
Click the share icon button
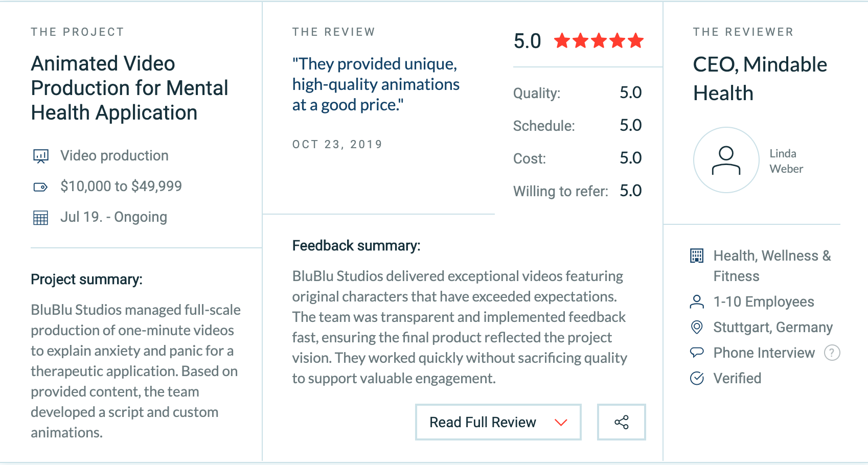(x=622, y=422)
